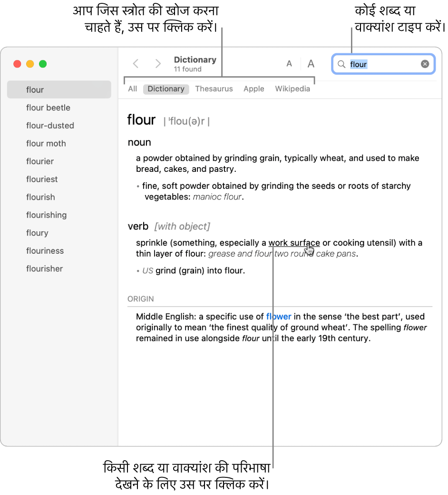Click the '[with object]' label
The height and width of the screenshot is (495, 448).
click(182, 227)
